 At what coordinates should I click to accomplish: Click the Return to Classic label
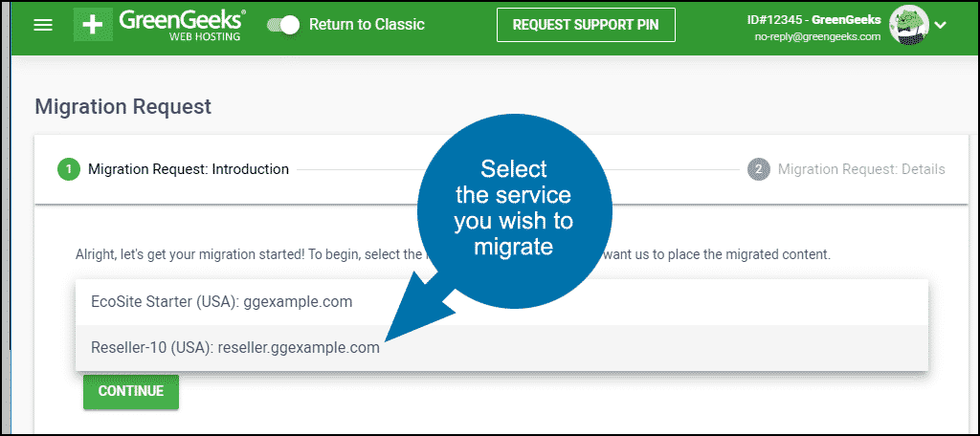(367, 25)
